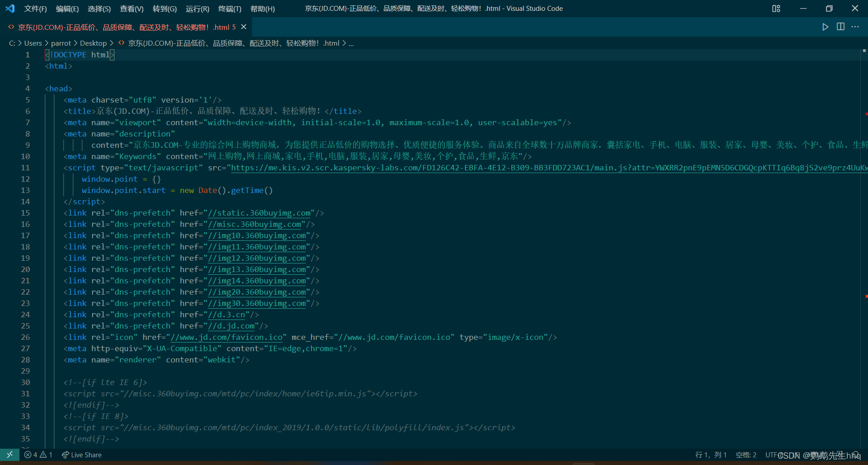Screen dimensions: 868x465
Task: Click the 行 1, 列 1 cursor position
Action: [x=711, y=455]
